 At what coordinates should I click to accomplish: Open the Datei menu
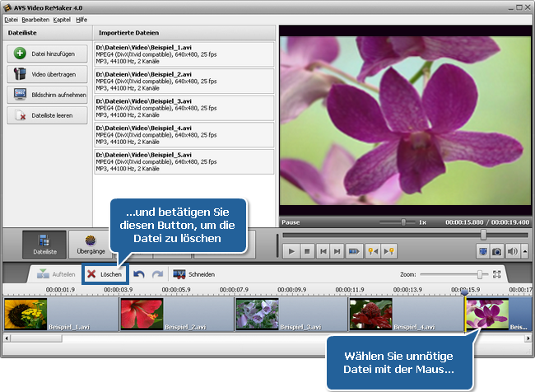point(11,20)
